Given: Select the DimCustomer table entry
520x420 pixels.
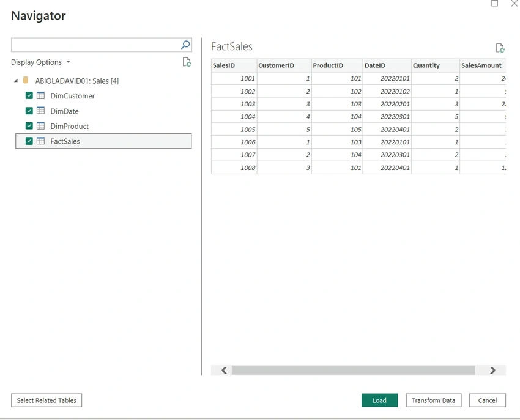Looking at the screenshot, I should [x=72, y=96].
